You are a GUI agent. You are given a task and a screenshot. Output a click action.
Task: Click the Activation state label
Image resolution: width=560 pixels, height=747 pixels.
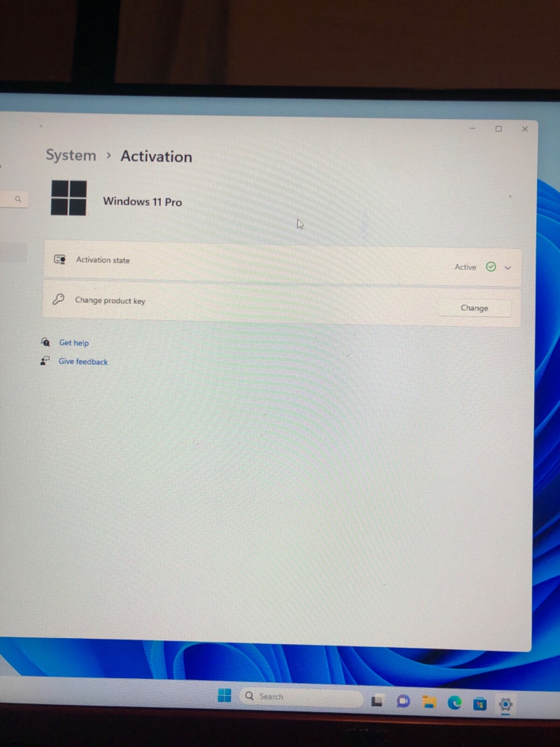click(103, 260)
